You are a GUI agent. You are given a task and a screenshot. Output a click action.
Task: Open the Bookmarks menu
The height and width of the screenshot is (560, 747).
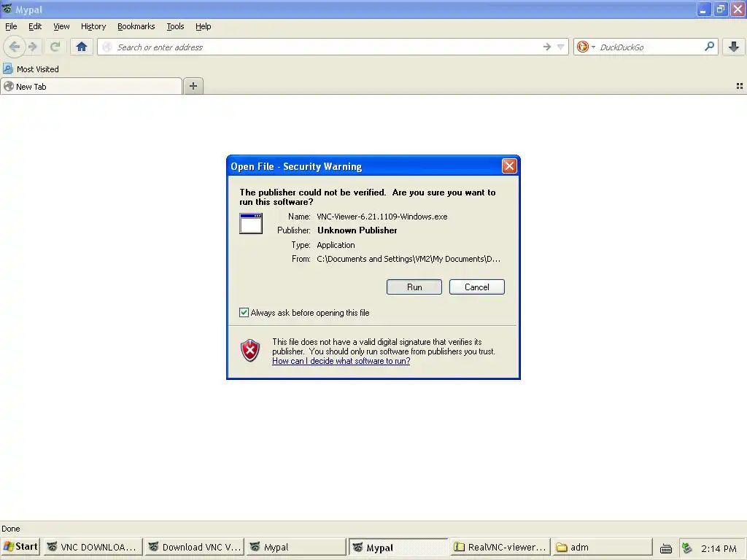pyautogui.click(x=136, y=26)
